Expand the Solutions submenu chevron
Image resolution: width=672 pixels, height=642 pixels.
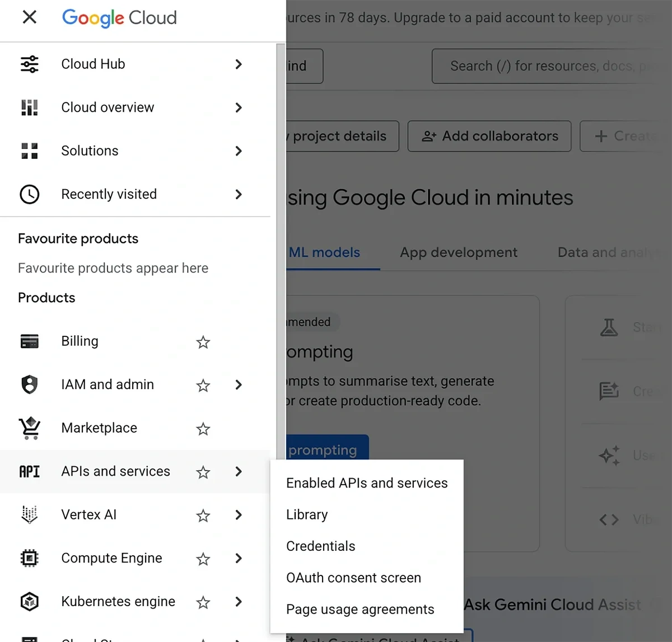[x=239, y=151]
